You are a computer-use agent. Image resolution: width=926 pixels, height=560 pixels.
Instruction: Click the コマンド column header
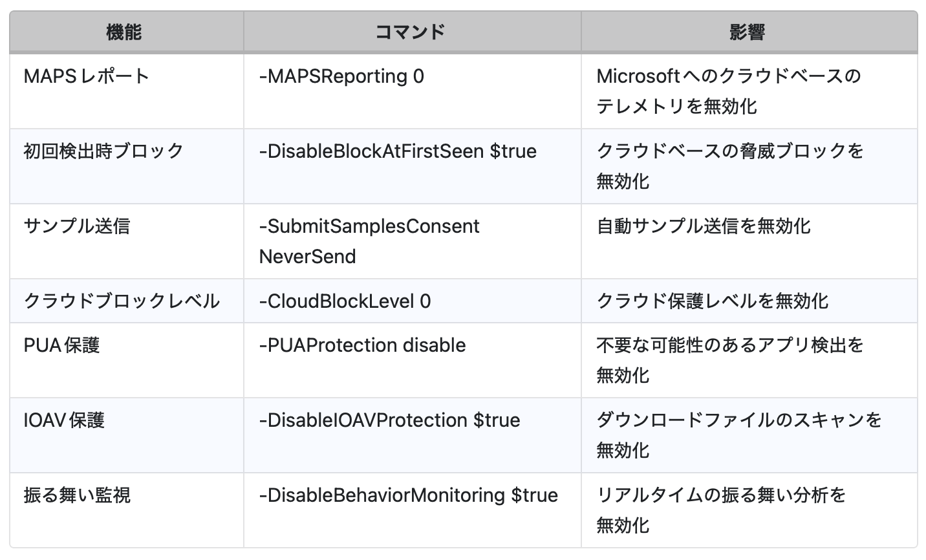pyautogui.click(x=410, y=32)
